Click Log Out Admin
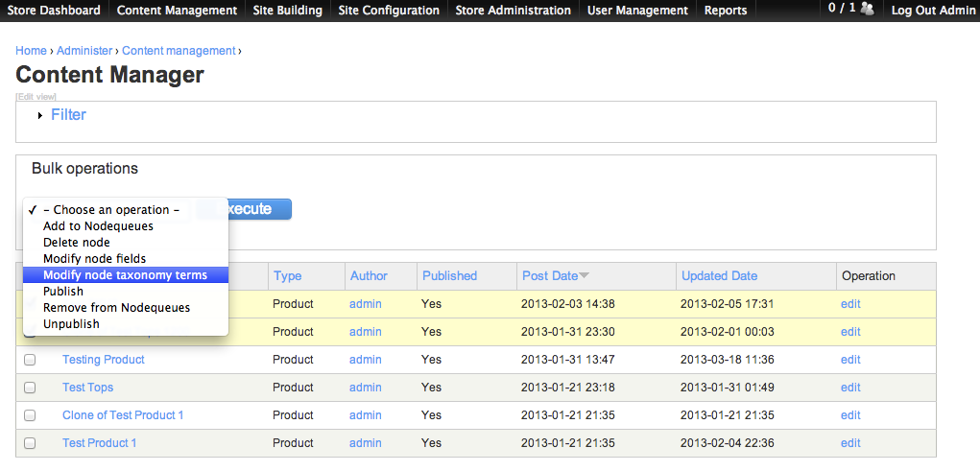The image size is (980, 471). tap(933, 11)
